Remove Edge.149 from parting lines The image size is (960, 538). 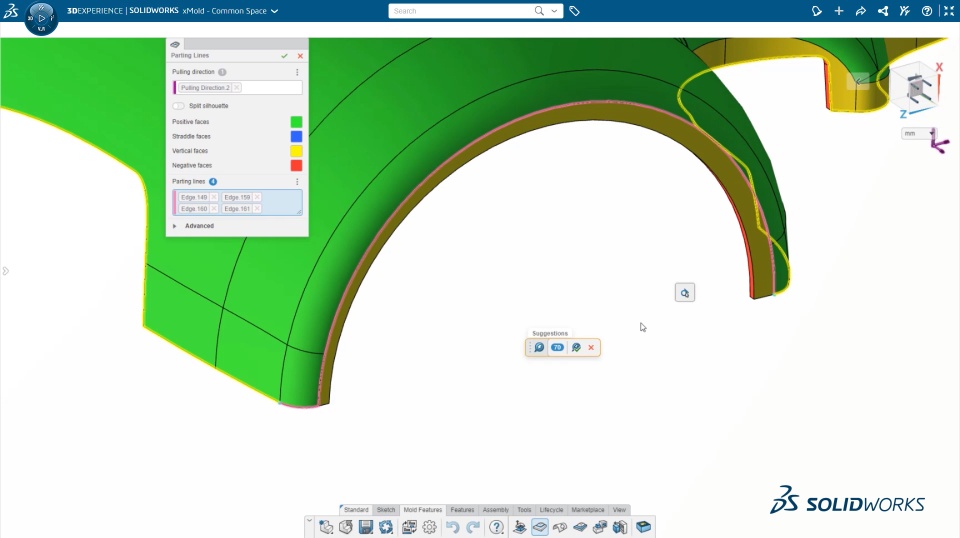coord(214,197)
